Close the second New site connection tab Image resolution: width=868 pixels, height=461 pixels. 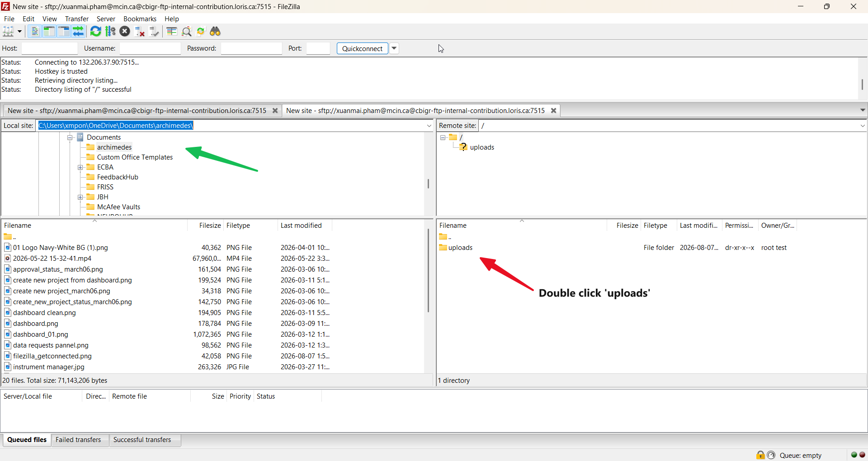[x=553, y=111]
